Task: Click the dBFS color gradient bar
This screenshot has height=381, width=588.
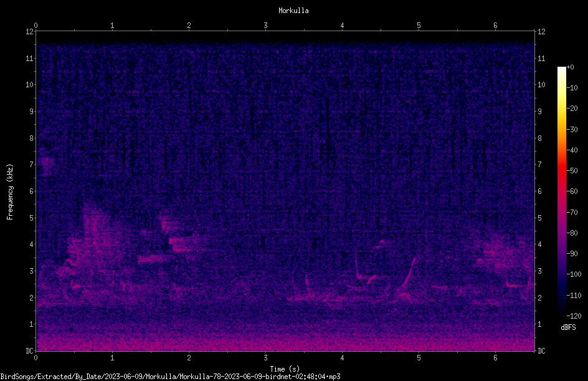Action: tap(561, 191)
